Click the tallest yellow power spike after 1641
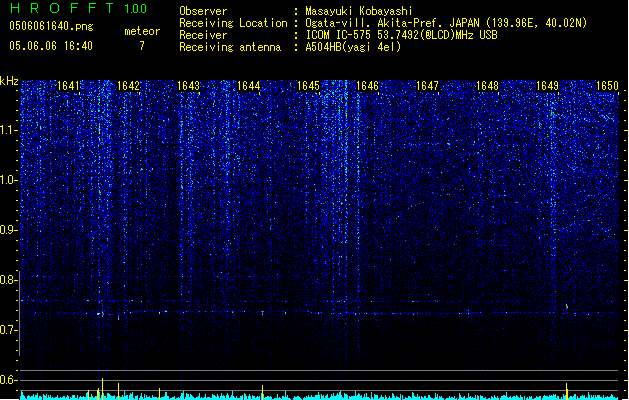This screenshot has height=400, width=629. (102, 389)
